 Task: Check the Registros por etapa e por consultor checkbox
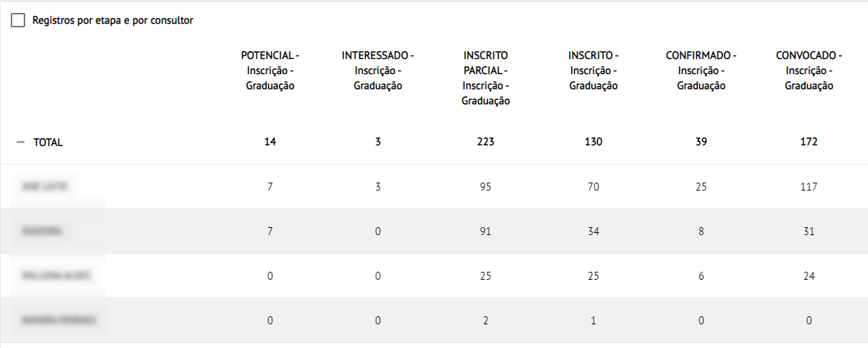click(18, 21)
